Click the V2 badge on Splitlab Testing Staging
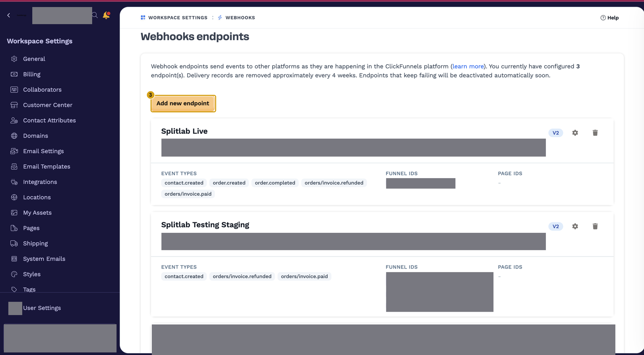Screen dimensions: 644x355 pos(556,226)
